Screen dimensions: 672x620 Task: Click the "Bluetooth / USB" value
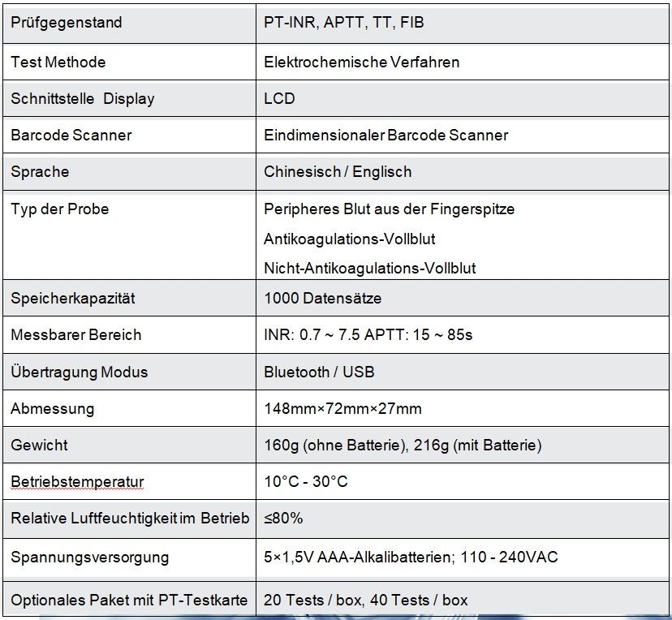tap(320, 372)
